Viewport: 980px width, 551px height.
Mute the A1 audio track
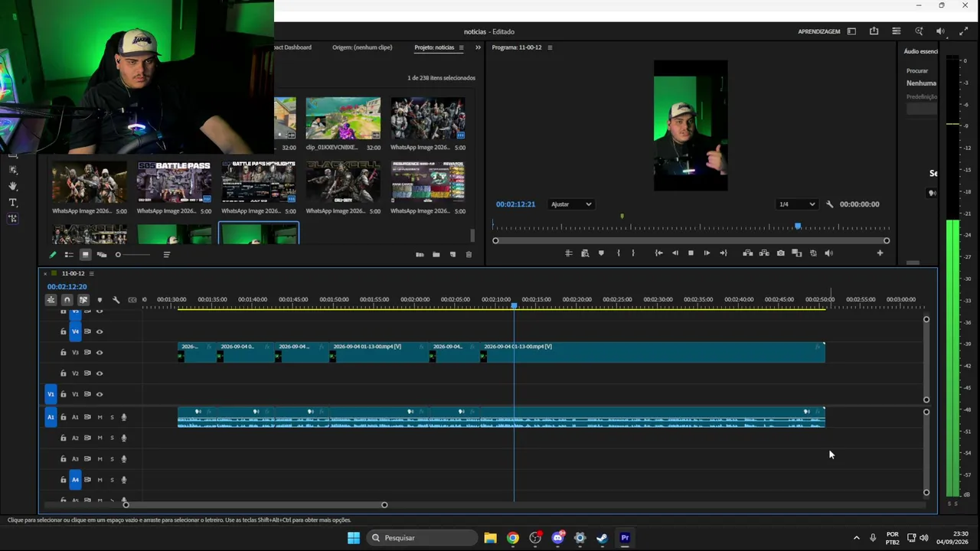pos(100,417)
